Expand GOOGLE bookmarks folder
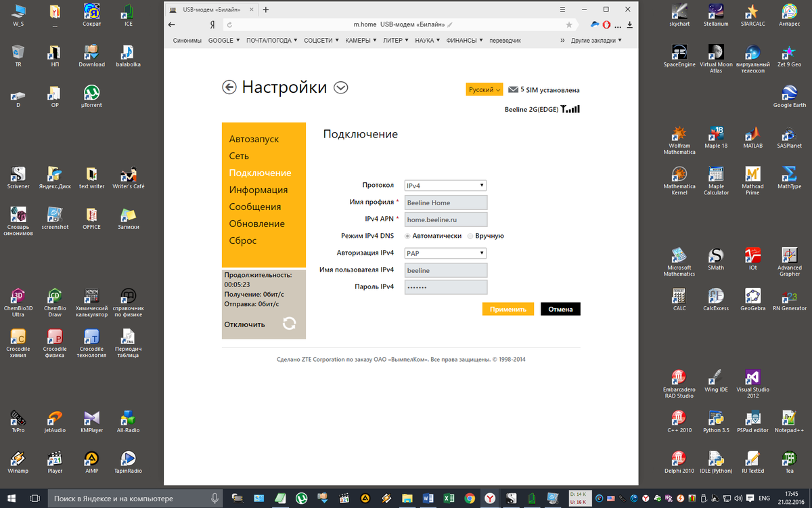This screenshot has width=812, height=508. tap(223, 40)
